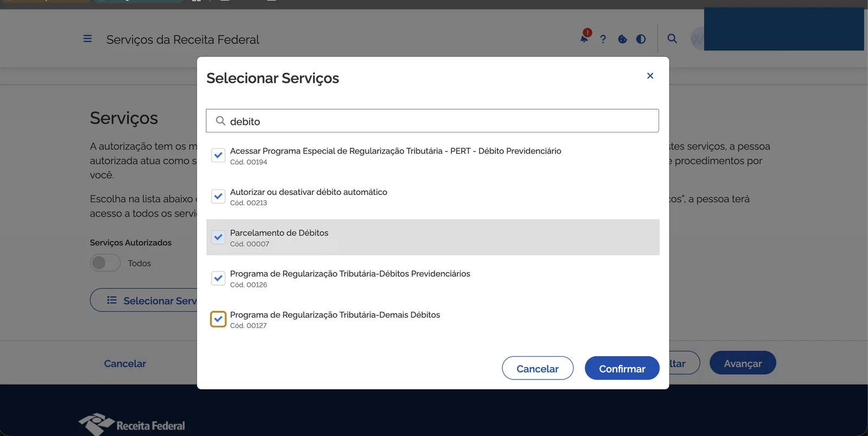This screenshot has height=436, width=868.
Task: Click the help question mark icon
Action: click(603, 39)
